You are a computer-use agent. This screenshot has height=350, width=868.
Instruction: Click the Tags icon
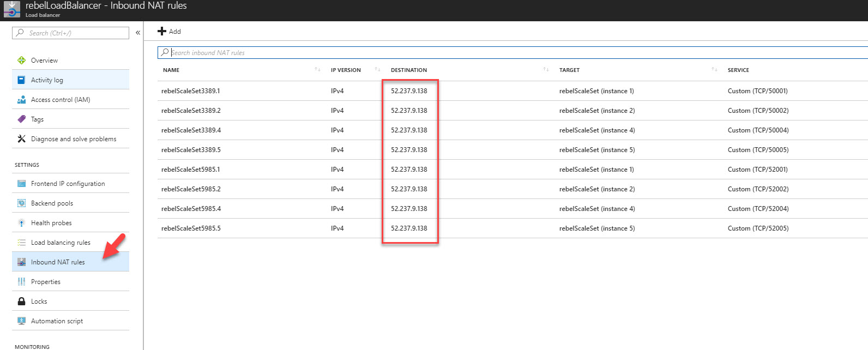click(21, 119)
